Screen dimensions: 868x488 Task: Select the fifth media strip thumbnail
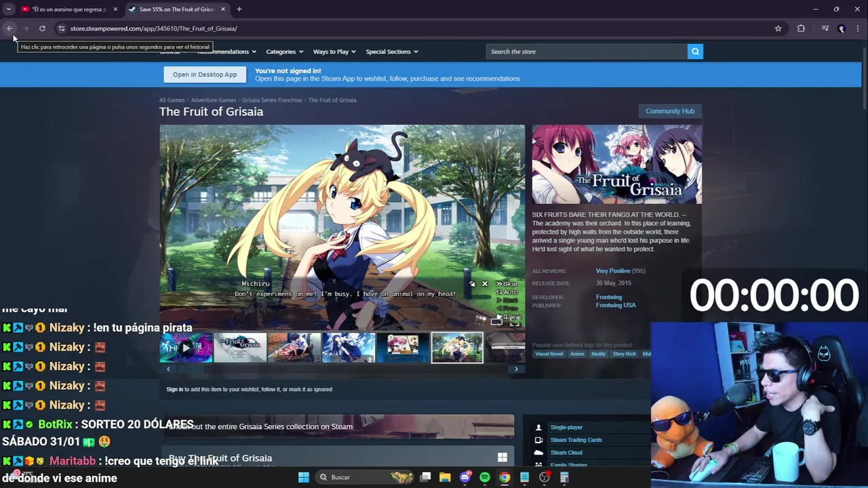403,348
